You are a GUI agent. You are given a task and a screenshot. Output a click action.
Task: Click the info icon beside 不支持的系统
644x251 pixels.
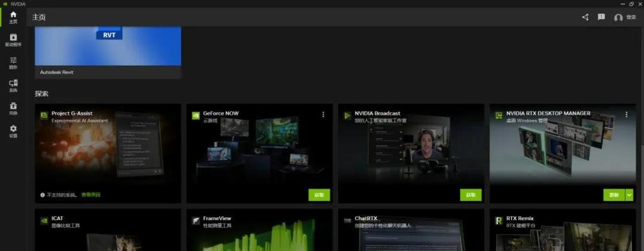coord(42,195)
